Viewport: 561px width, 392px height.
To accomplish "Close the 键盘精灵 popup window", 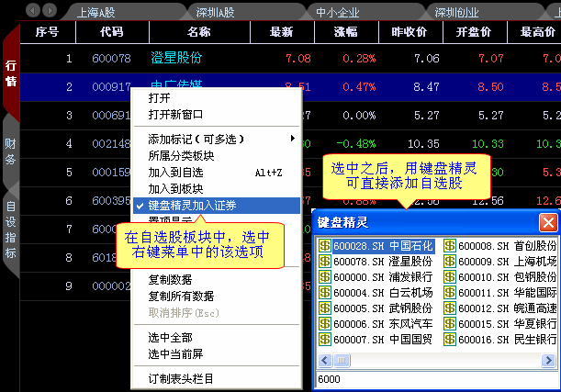I will 547,222.
